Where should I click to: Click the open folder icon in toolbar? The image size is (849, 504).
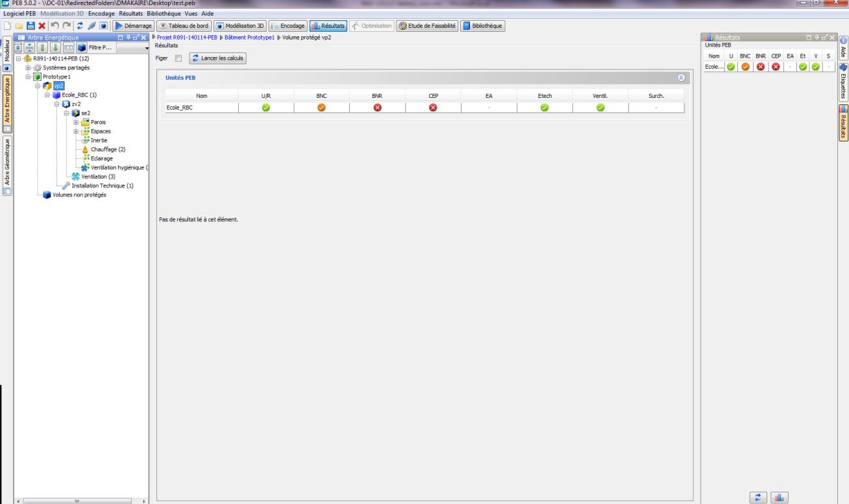pos(20,25)
